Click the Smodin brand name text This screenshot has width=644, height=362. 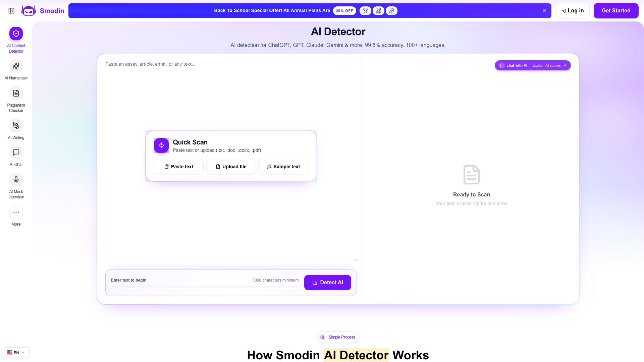(52, 11)
